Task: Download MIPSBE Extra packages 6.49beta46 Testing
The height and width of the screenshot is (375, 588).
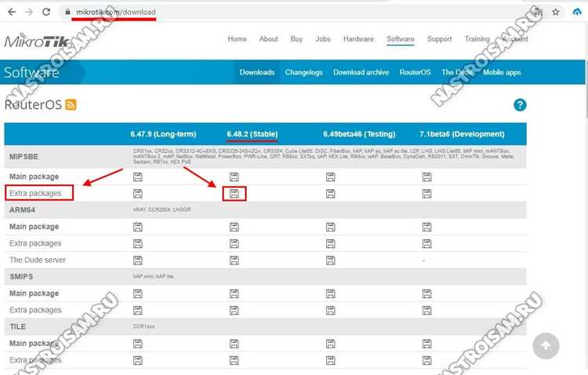Action: [x=330, y=194]
